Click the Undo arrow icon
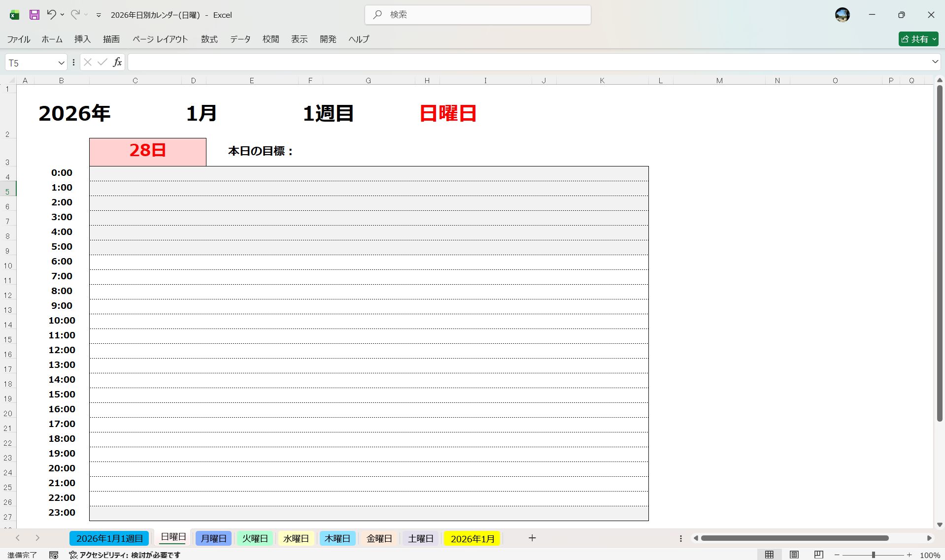This screenshot has width=945, height=560. [x=51, y=15]
